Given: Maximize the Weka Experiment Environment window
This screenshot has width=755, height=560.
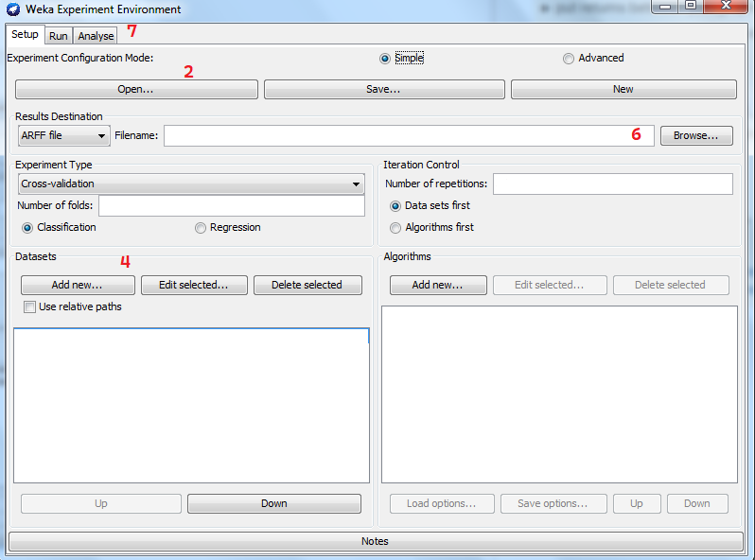Looking at the screenshot, I should (691, 7).
